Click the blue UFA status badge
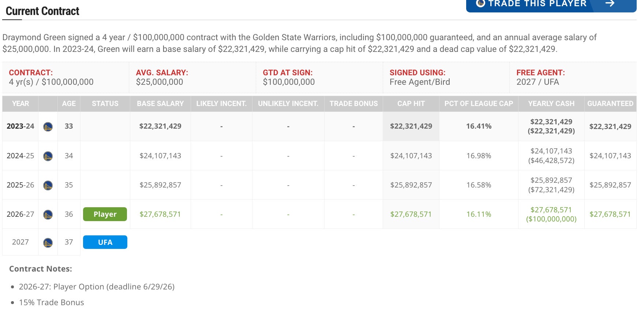 click(105, 242)
